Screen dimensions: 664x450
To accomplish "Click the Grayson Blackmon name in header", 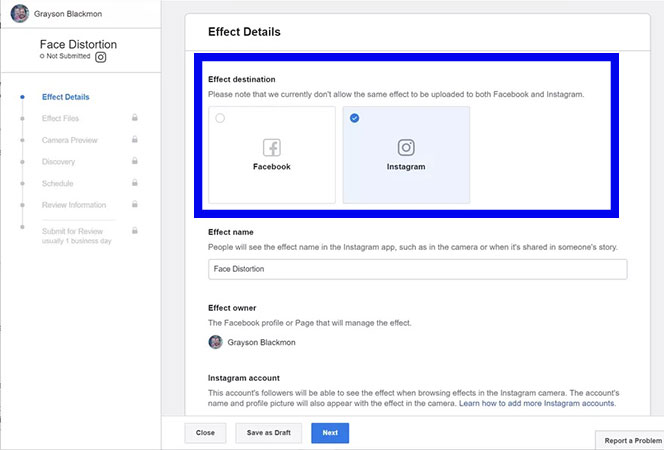I will (x=68, y=14).
